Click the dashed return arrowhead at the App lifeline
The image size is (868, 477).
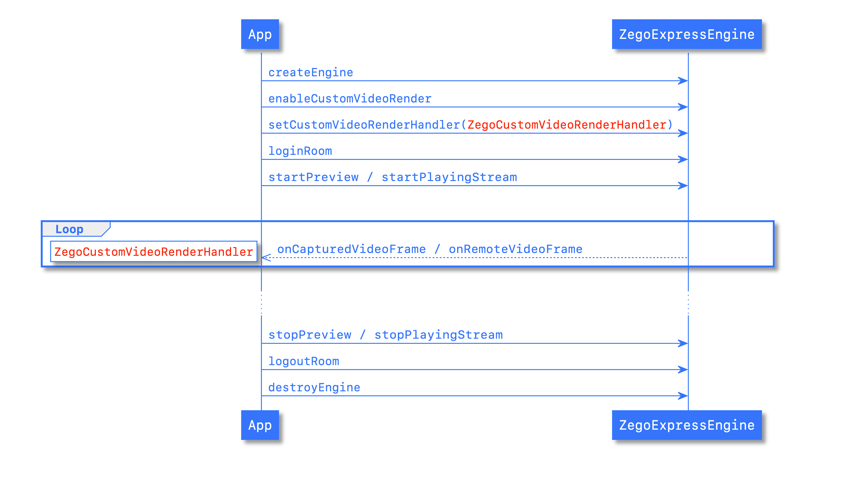pos(266,258)
